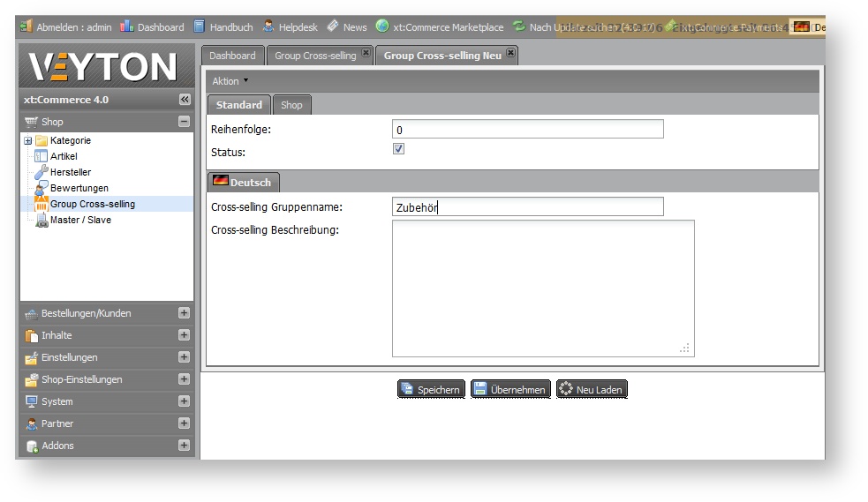Close the Group Cross-selling Neu tab
Screen dimensions: 868x502
click(510, 55)
